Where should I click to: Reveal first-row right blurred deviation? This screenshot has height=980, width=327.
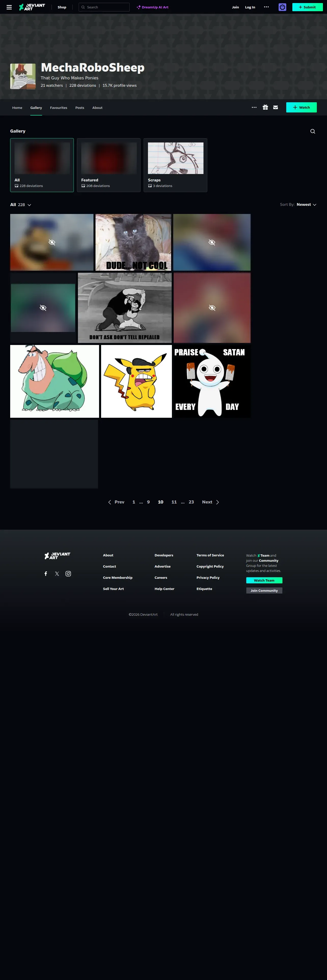tap(212, 242)
